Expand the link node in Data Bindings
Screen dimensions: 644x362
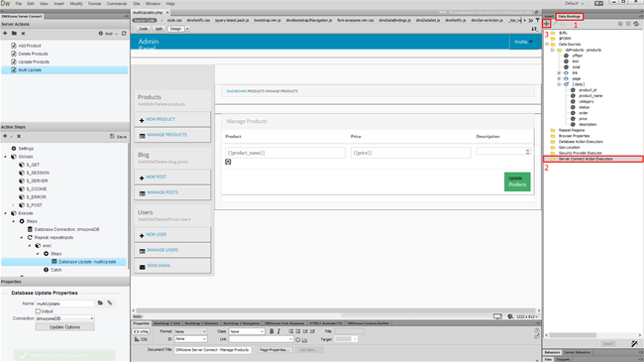[559, 72]
